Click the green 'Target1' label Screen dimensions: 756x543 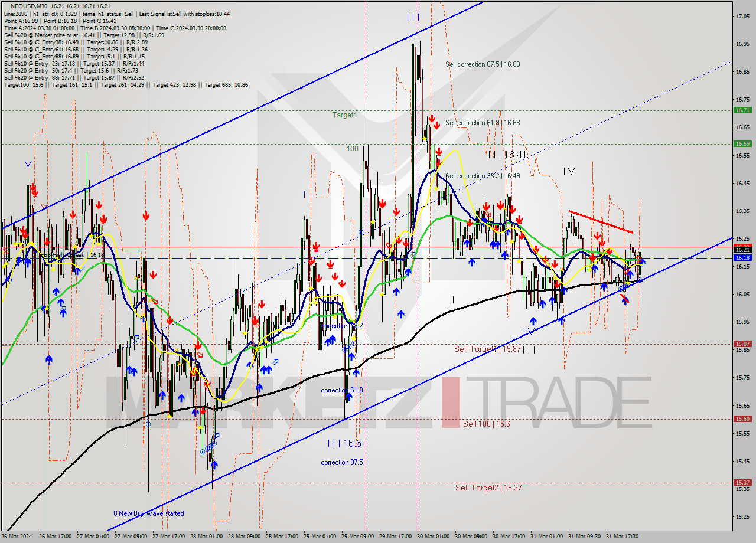point(344,115)
